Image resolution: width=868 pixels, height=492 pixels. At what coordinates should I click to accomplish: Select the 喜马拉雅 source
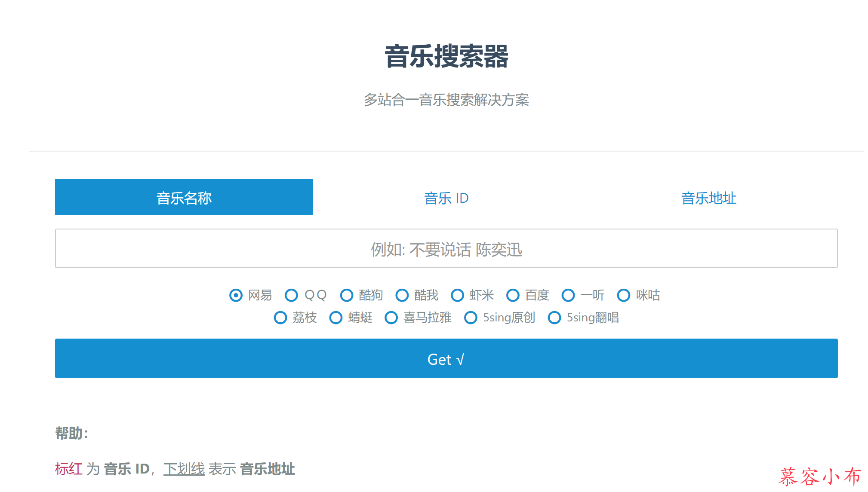point(391,318)
